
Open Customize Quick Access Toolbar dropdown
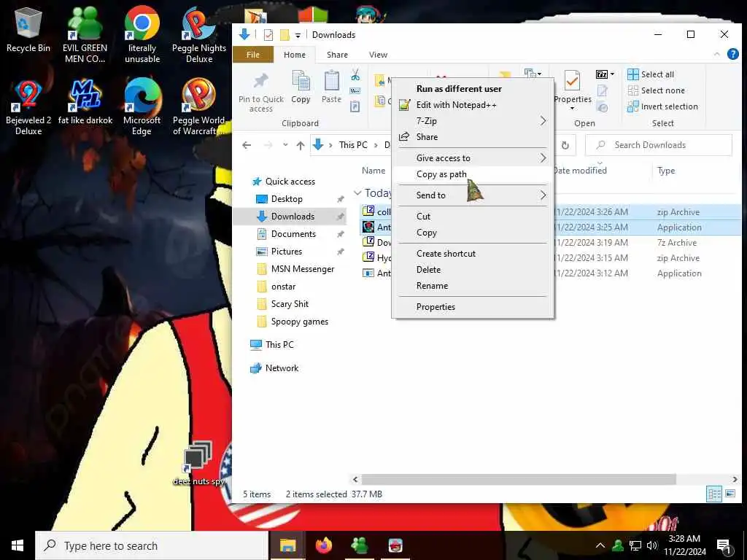point(298,35)
